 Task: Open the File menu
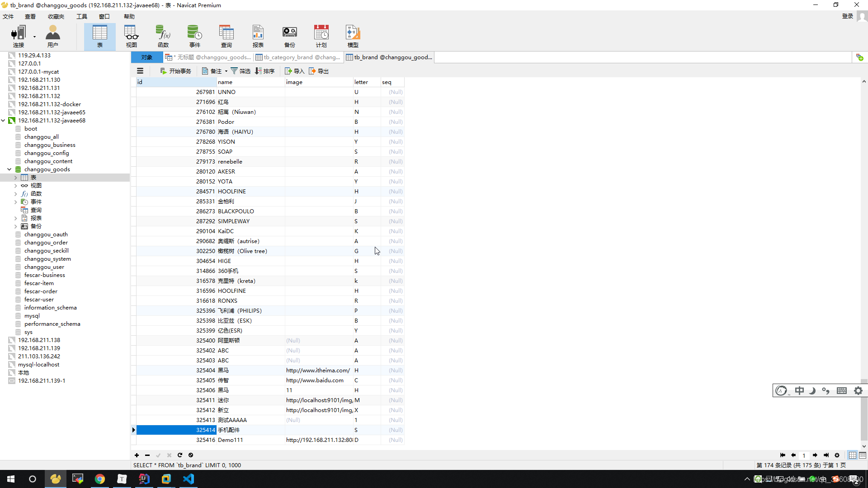[x=8, y=16]
